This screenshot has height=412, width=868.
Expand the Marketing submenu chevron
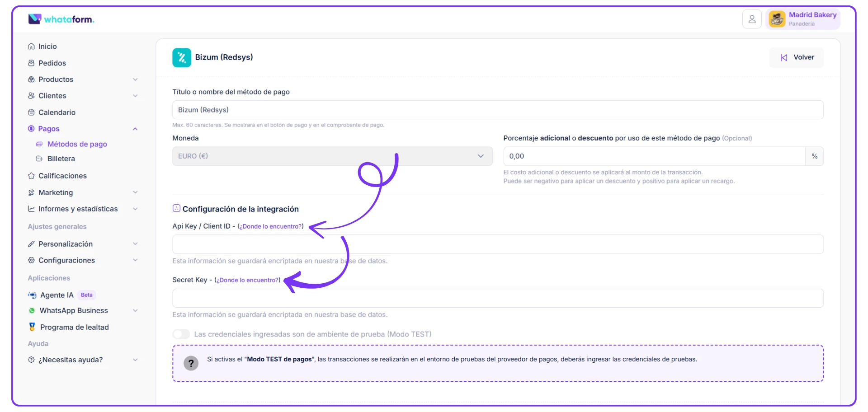[x=135, y=192]
